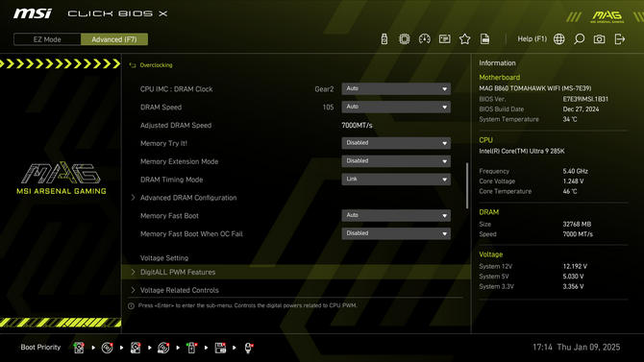
Task: Click DRAM Speed 7000 MT/s info value
Action: [578, 234]
